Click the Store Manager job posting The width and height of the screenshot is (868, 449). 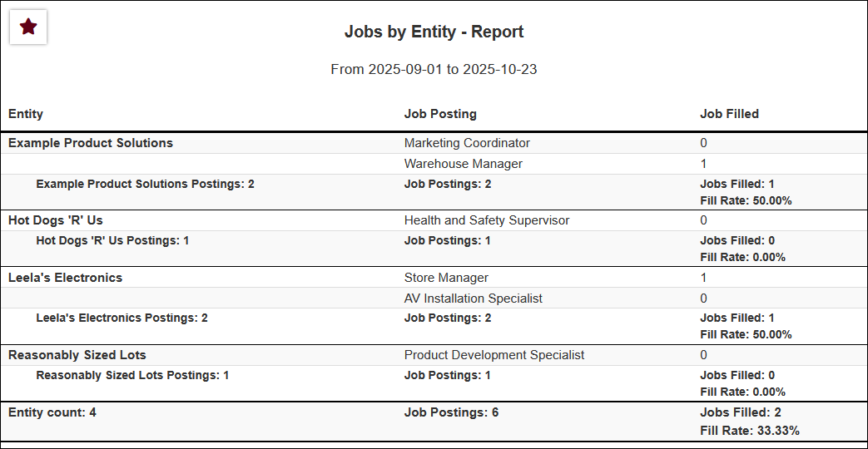click(446, 278)
